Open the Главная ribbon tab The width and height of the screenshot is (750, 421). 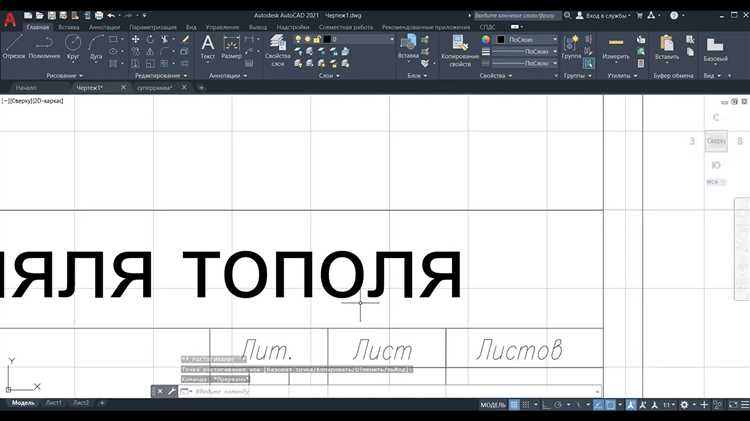point(38,27)
